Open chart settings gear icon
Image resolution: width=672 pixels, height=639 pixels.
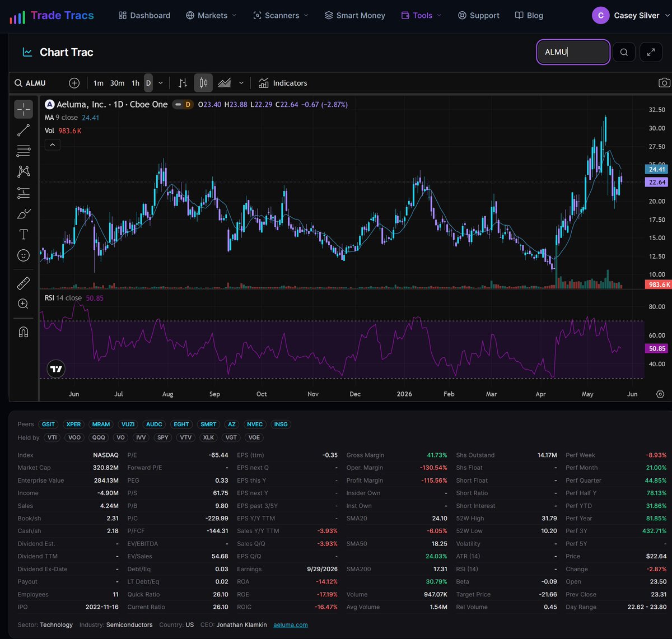coord(660,394)
